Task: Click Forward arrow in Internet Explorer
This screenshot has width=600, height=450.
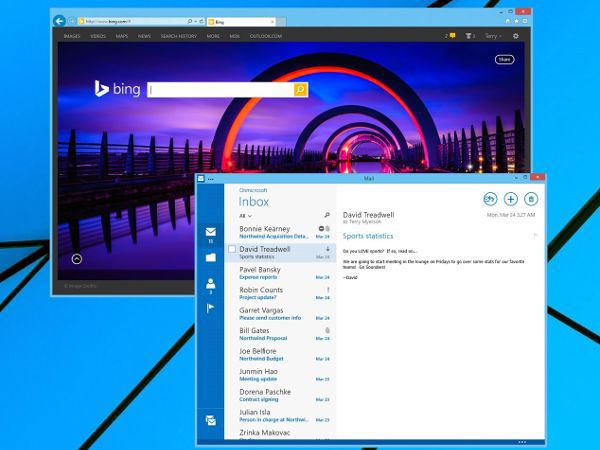Action: click(x=72, y=21)
